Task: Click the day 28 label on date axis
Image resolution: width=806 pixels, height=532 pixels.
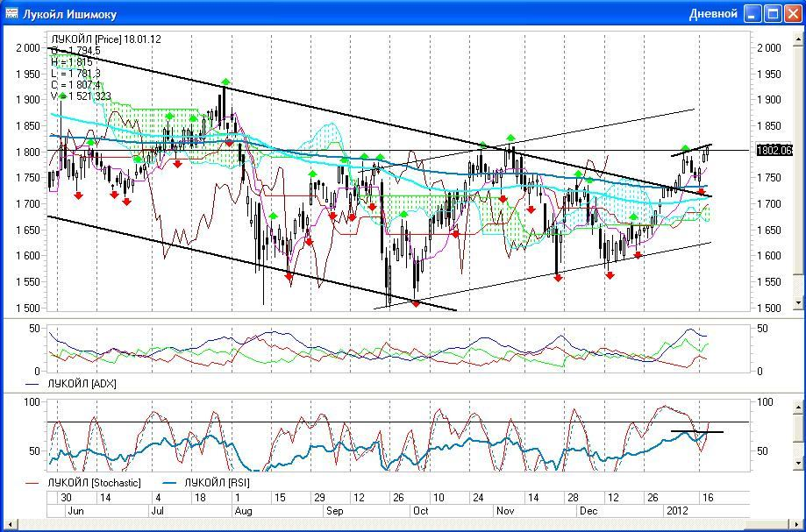Action: click(x=573, y=498)
